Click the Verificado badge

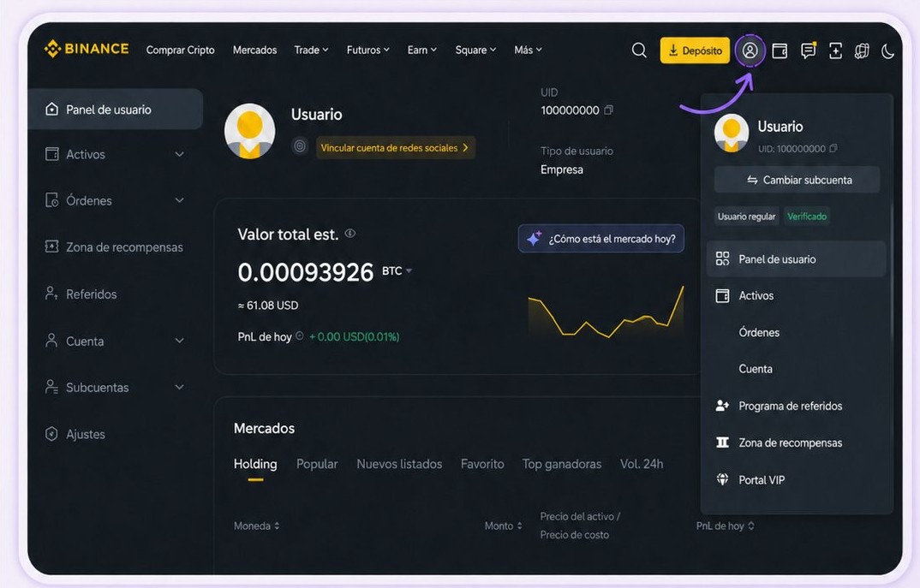(807, 217)
